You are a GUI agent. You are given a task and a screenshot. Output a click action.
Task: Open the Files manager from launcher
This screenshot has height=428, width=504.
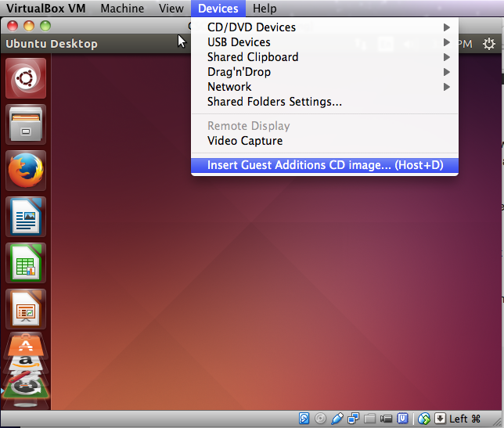click(x=26, y=124)
